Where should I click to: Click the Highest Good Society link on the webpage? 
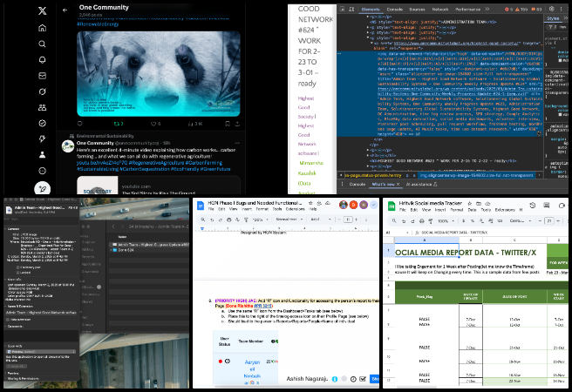pyautogui.click(x=307, y=107)
